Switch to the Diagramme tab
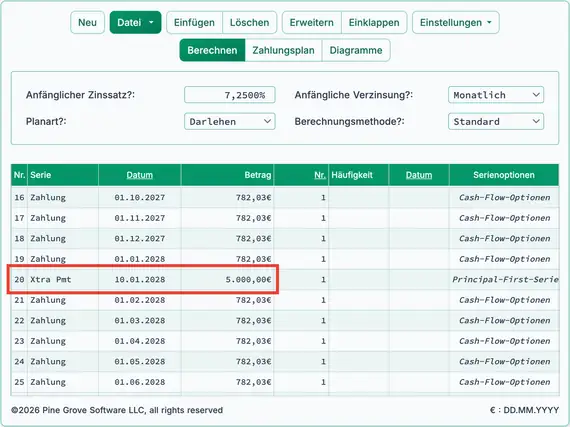The width and height of the screenshot is (570, 427). 356,50
